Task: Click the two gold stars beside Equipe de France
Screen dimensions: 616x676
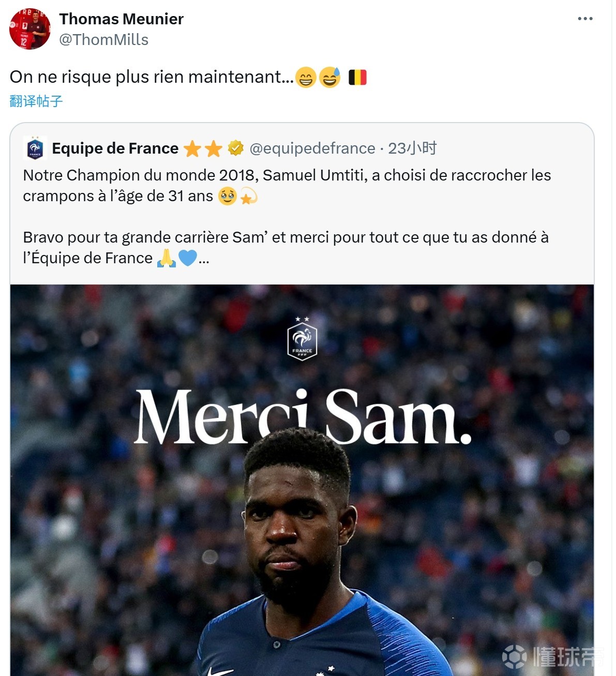Action: tap(203, 149)
